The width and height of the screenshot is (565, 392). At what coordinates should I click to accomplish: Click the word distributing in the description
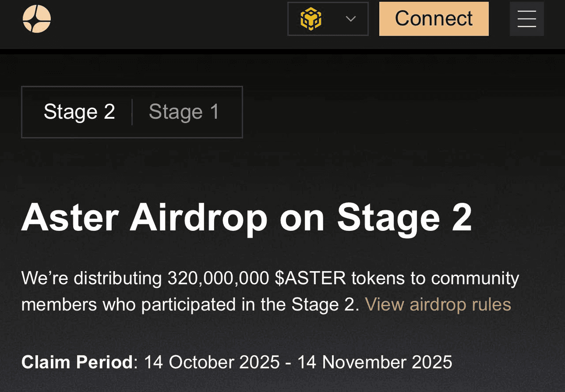pyautogui.click(x=117, y=279)
